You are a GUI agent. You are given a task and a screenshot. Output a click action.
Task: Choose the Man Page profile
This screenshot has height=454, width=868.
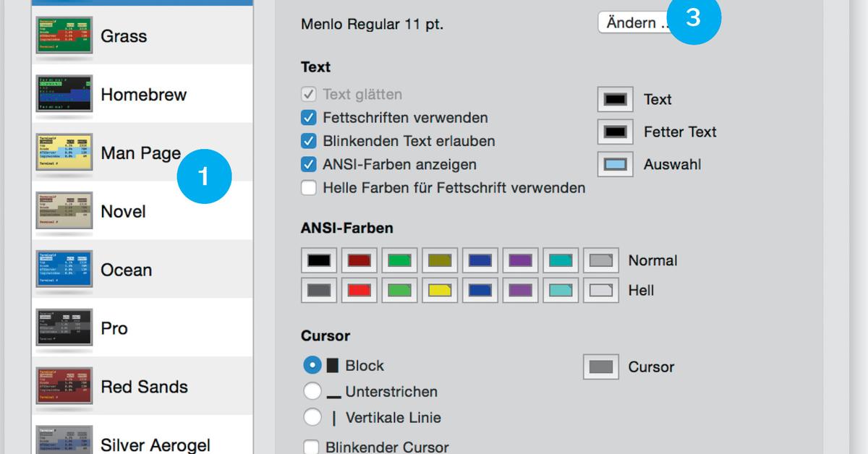coord(140,153)
